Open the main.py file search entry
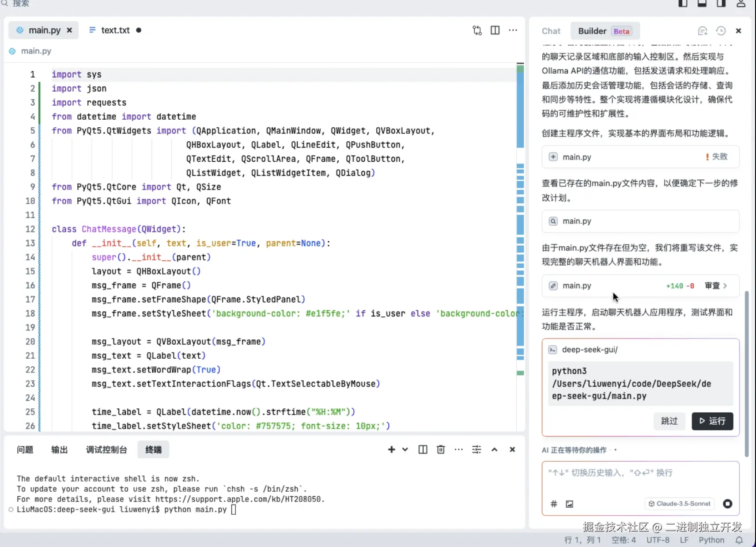This screenshot has height=547, width=756. click(x=640, y=221)
